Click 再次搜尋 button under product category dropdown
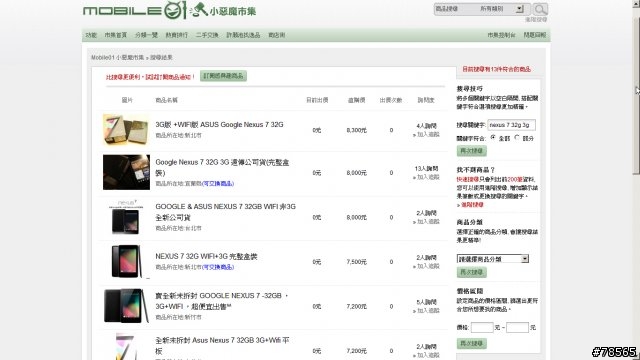Image resolution: width=640 pixels, height=360 pixels. pyautogui.click(x=471, y=272)
